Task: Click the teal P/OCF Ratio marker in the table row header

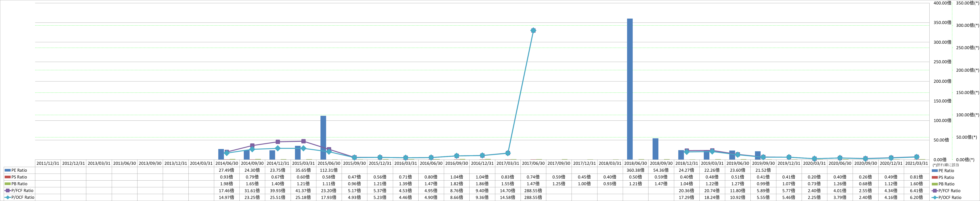Action: tap(8, 198)
